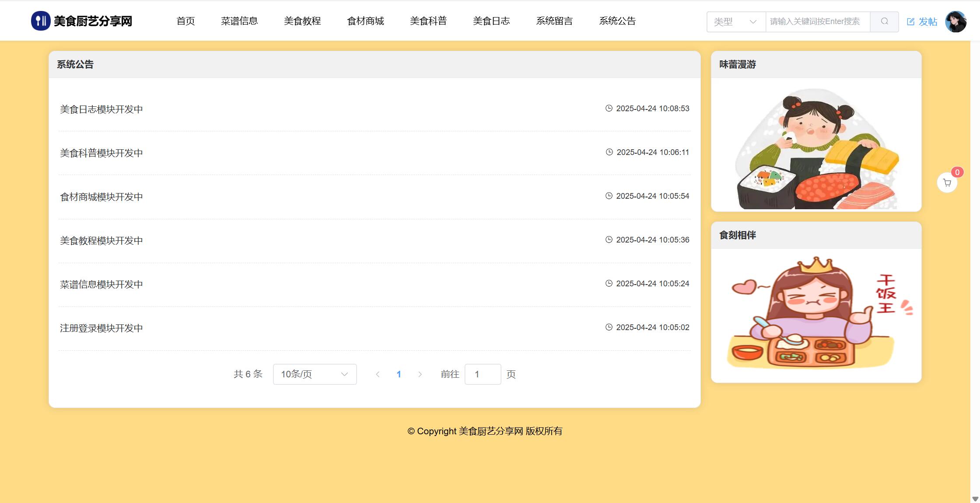
Task: Click the fork and spoon site logo
Action: [41, 21]
